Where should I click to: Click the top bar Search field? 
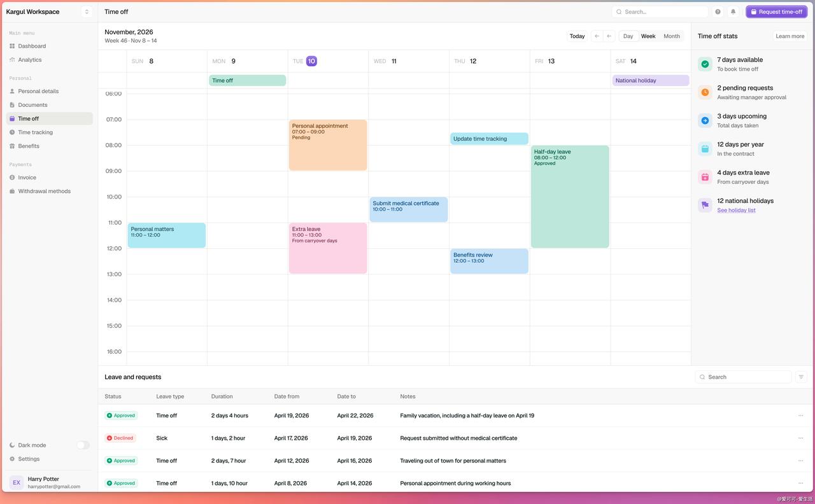click(x=660, y=11)
